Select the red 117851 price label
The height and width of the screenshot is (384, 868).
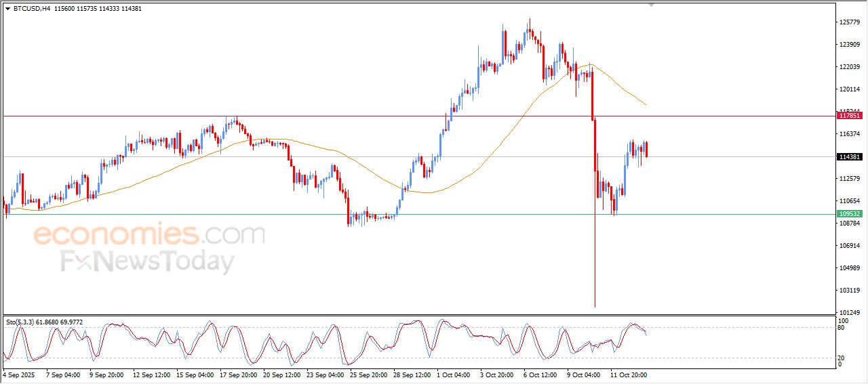coord(850,116)
